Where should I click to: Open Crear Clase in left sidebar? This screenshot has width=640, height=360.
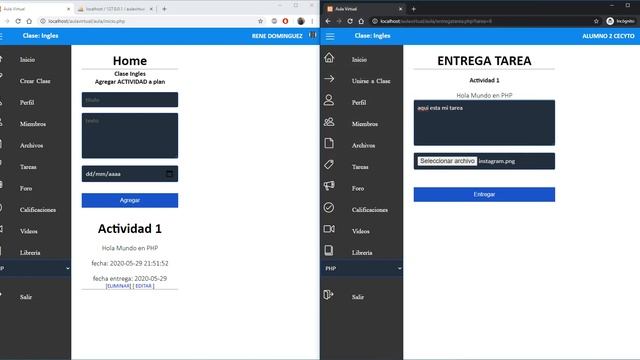tap(35, 81)
